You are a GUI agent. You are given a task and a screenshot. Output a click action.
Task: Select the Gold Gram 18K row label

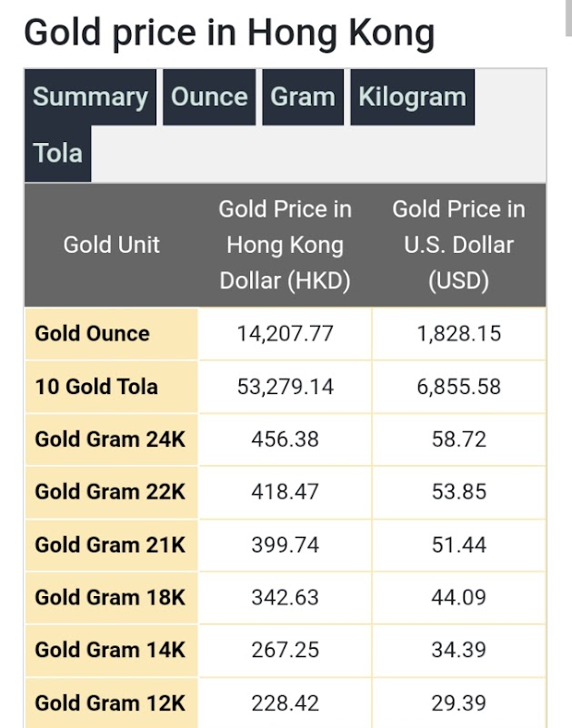tap(111, 597)
